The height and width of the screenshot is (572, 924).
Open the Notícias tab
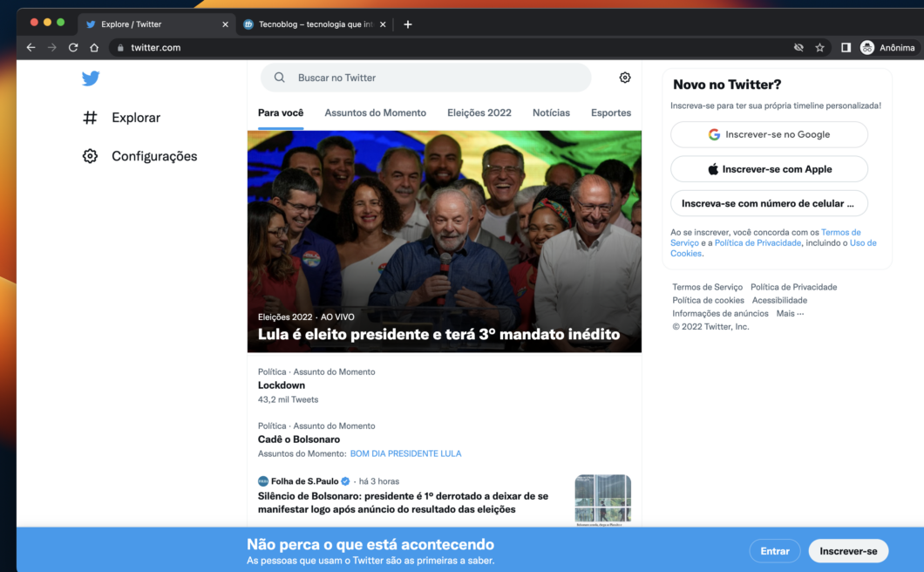pyautogui.click(x=551, y=112)
